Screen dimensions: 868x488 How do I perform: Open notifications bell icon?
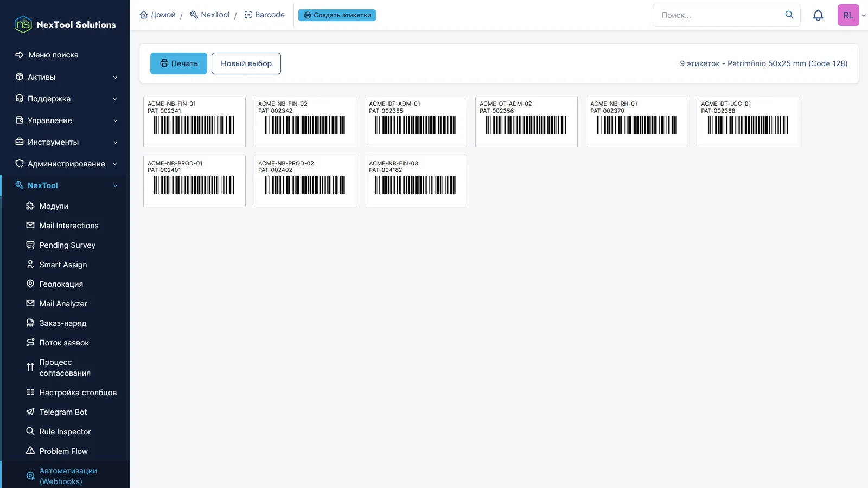tap(818, 15)
